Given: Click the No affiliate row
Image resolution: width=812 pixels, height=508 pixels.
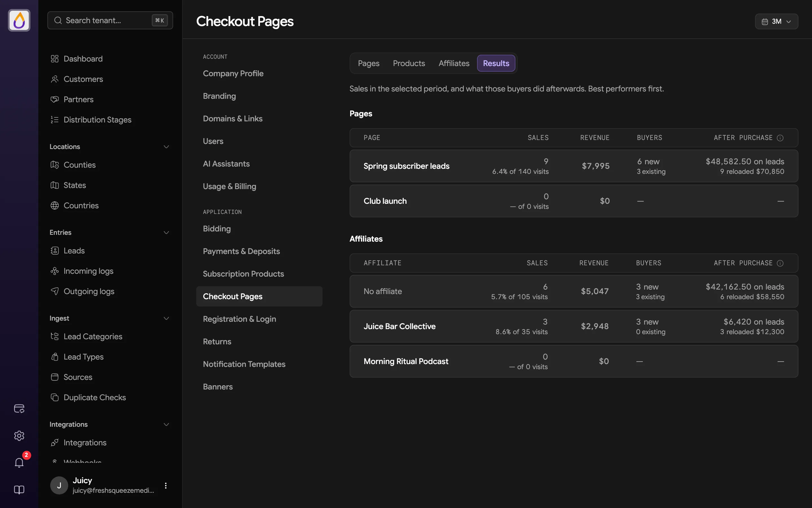Looking at the screenshot, I should [574, 291].
